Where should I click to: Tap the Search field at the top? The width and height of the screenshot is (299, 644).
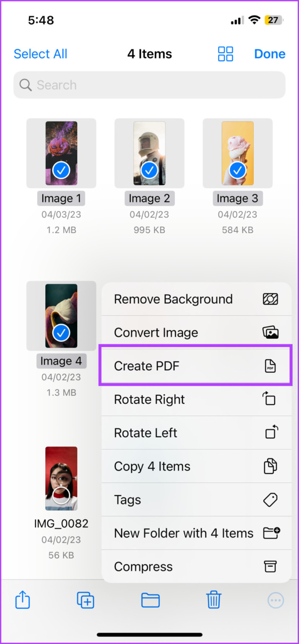149,85
